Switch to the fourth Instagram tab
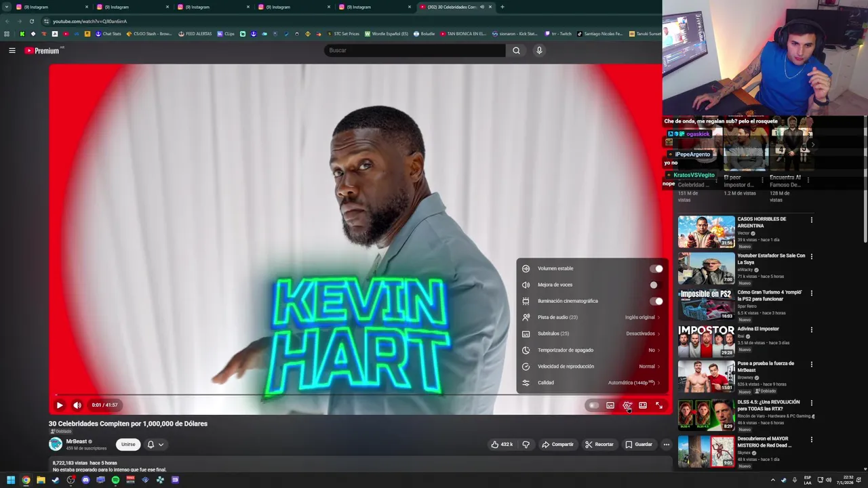 (294, 7)
